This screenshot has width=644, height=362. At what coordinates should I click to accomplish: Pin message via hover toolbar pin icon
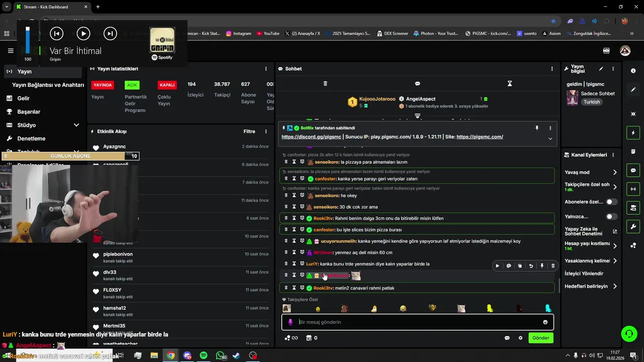coord(542,266)
